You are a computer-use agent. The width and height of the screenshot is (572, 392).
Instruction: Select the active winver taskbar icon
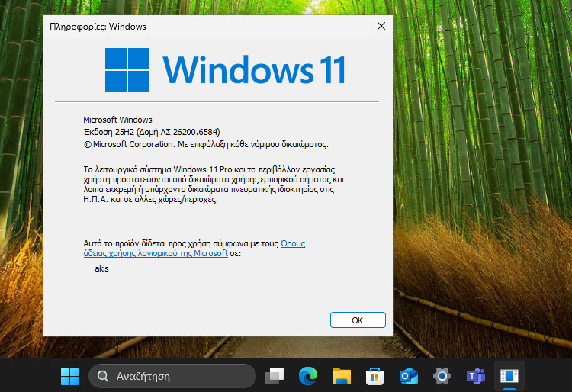(x=509, y=376)
